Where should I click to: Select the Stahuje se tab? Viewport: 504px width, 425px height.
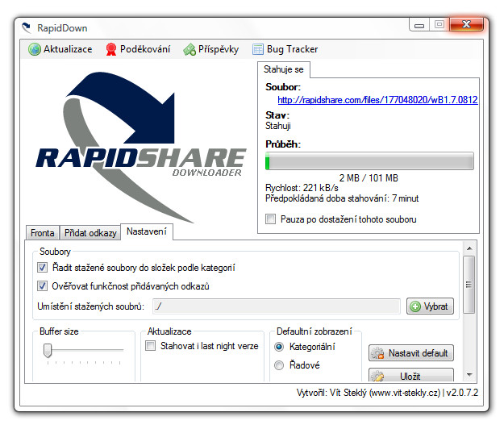coord(284,69)
